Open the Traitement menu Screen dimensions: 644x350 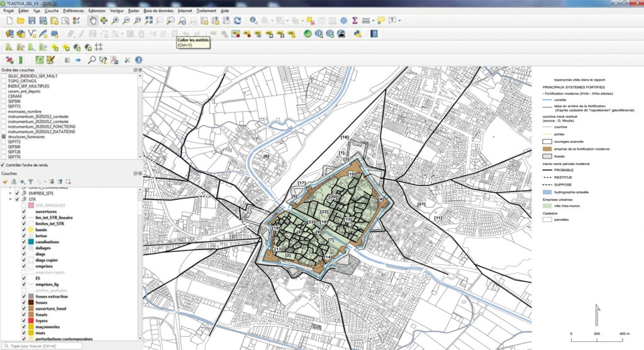206,11
